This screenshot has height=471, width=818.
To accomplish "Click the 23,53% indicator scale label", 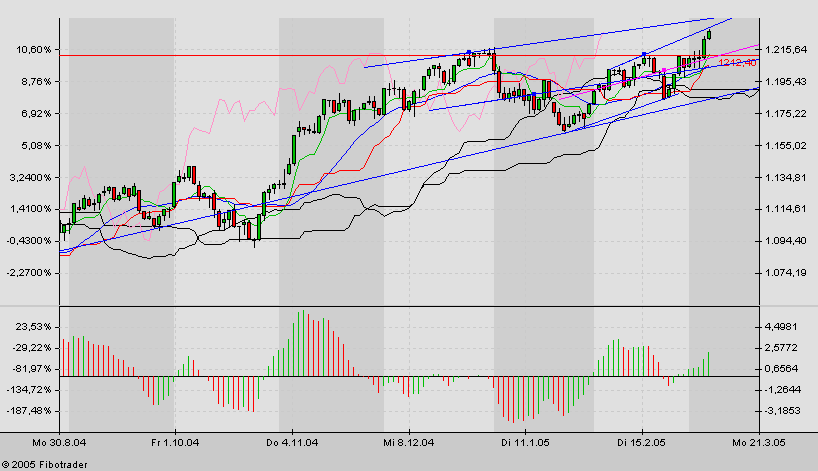I will 34,327.
